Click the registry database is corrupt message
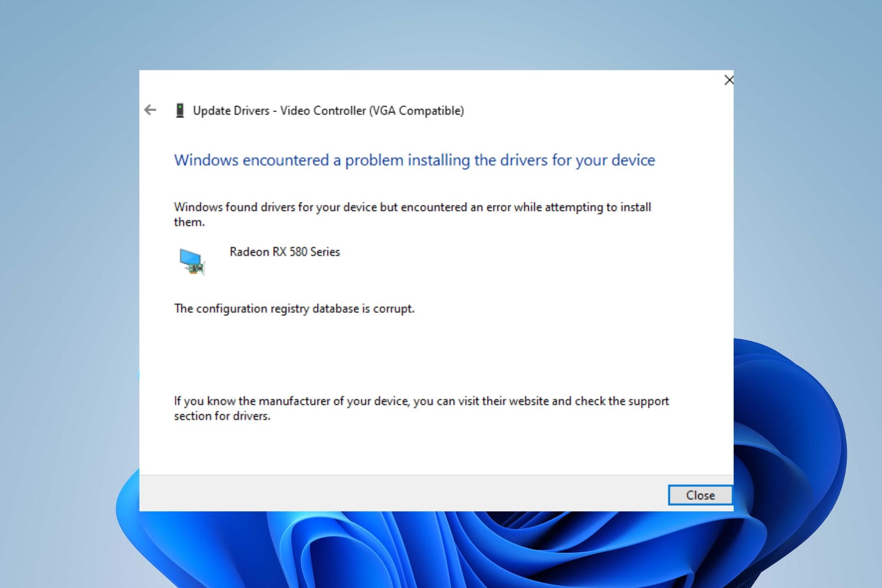The width and height of the screenshot is (882, 588). point(294,309)
